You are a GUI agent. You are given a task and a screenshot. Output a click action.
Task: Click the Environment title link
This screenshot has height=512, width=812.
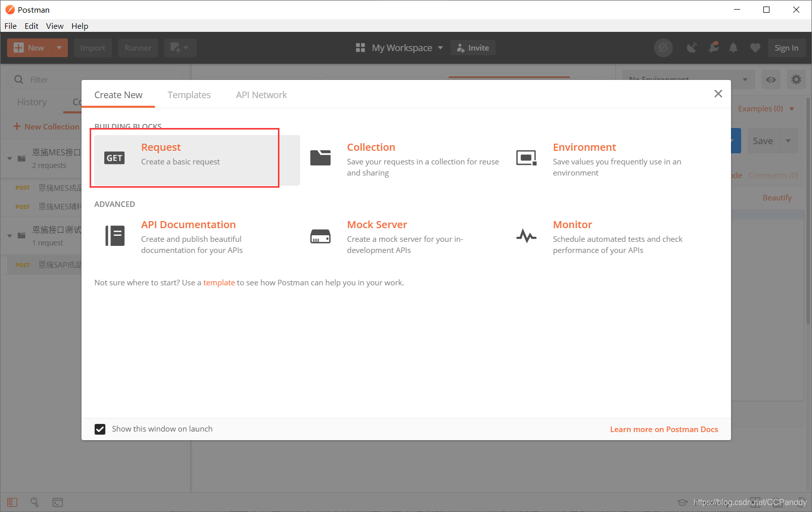(584, 147)
